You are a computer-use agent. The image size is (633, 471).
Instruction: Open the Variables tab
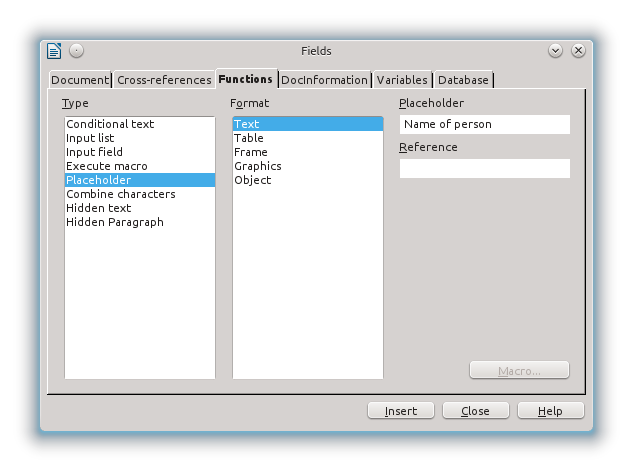402,80
